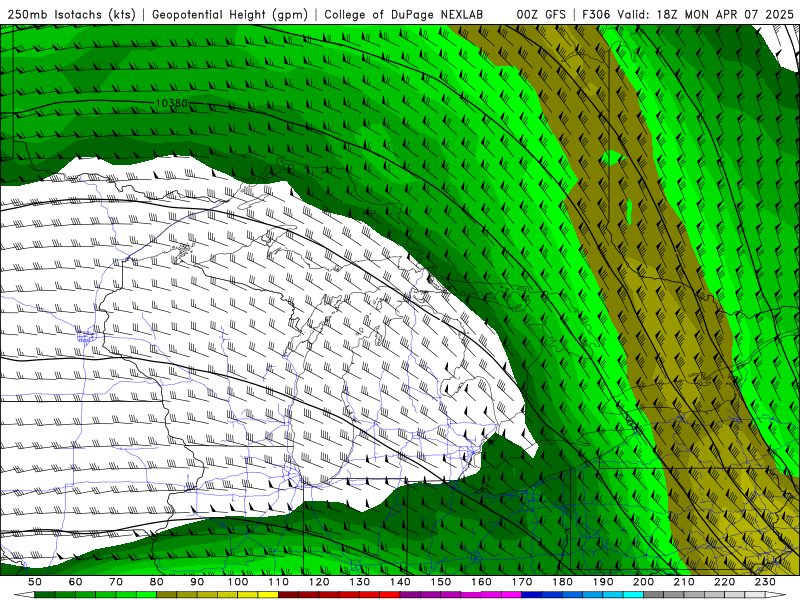This screenshot has height=600, width=800.
Task: Click the 210 kts colorbar label
Action: click(x=684, y=582)
